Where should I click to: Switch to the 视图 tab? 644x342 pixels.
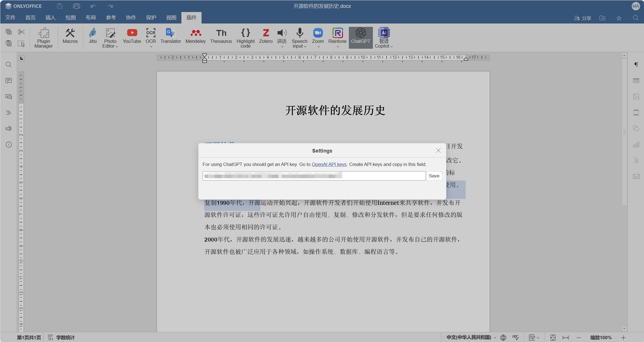[x=171, y=17]
